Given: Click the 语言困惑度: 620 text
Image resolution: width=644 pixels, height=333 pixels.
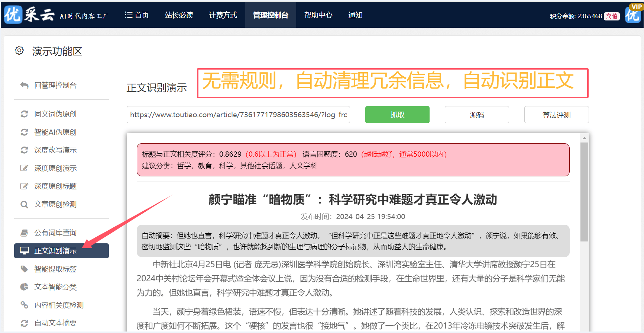Looking at the screenshot, I should coord(330,154).
